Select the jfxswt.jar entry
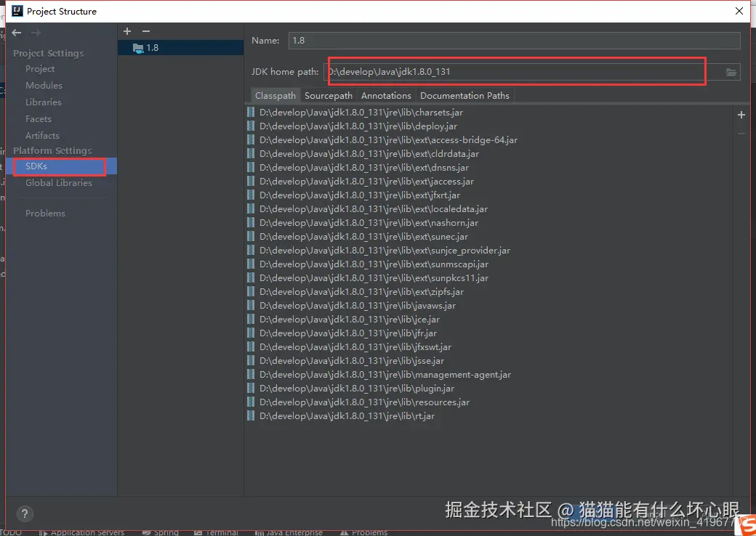Viewport: 756px width, 536px height. [x=355, y=347]
